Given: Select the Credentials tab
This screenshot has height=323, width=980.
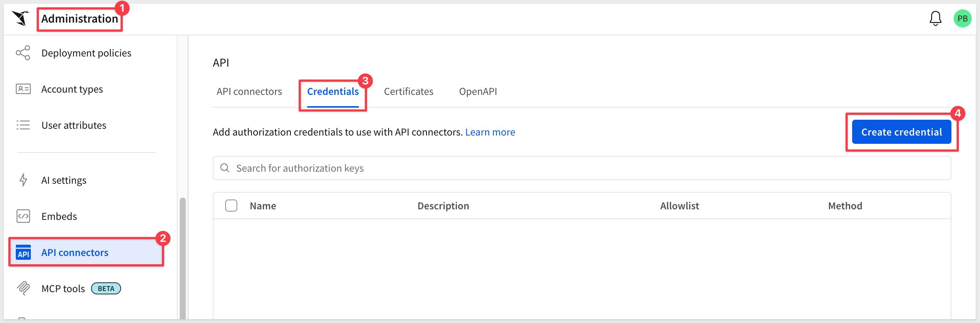Looking at the screenshot, I should (x=332, y=91).
